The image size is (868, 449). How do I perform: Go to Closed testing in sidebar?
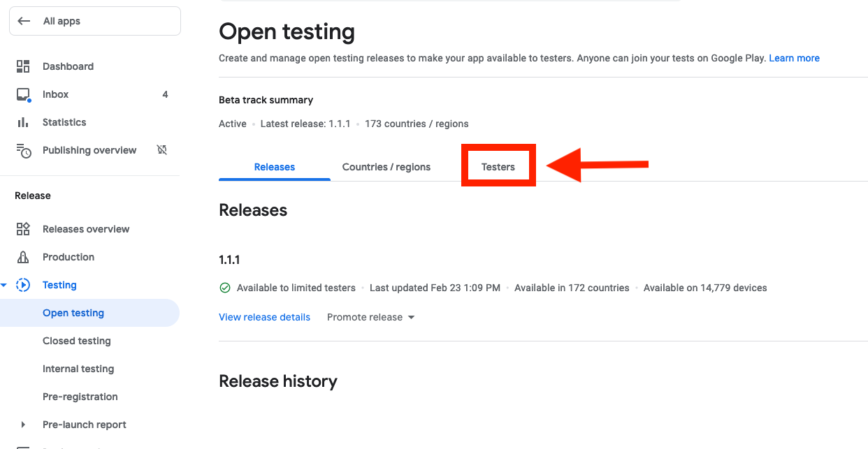(77, 341)
